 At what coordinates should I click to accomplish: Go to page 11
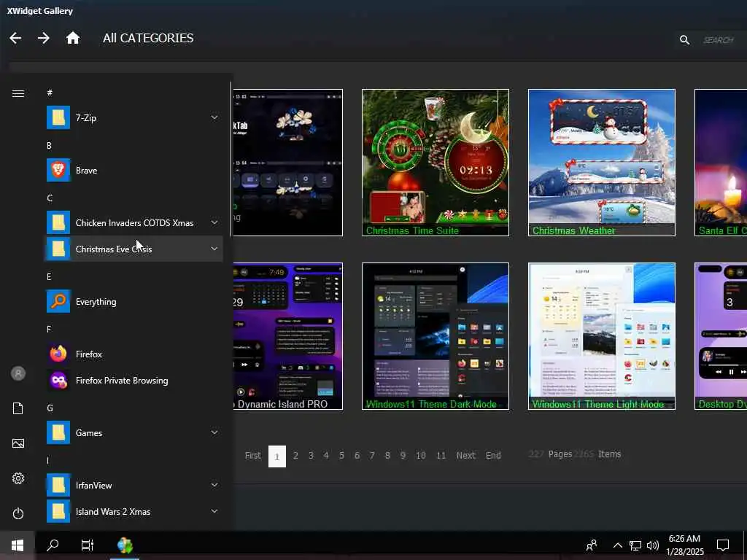tap(441, 456)
